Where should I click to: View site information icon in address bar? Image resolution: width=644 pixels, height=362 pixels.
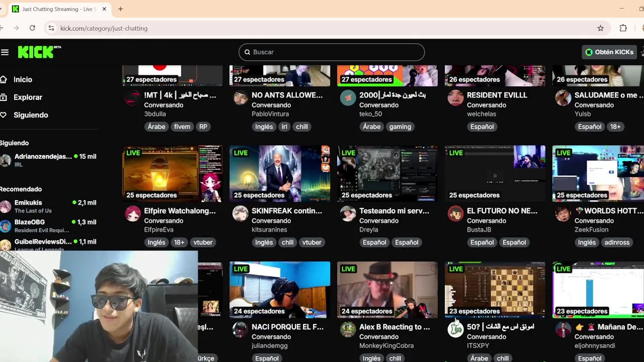tap(51, 28)
